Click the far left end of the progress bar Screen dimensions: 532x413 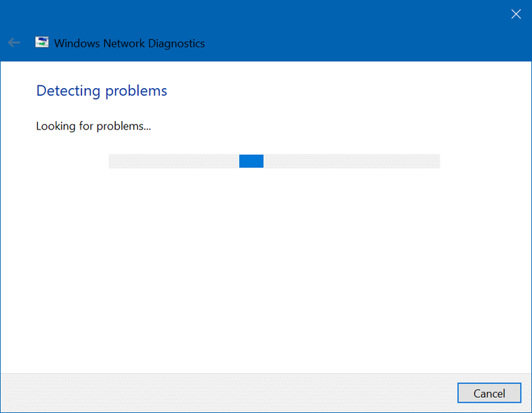(112, 161)
